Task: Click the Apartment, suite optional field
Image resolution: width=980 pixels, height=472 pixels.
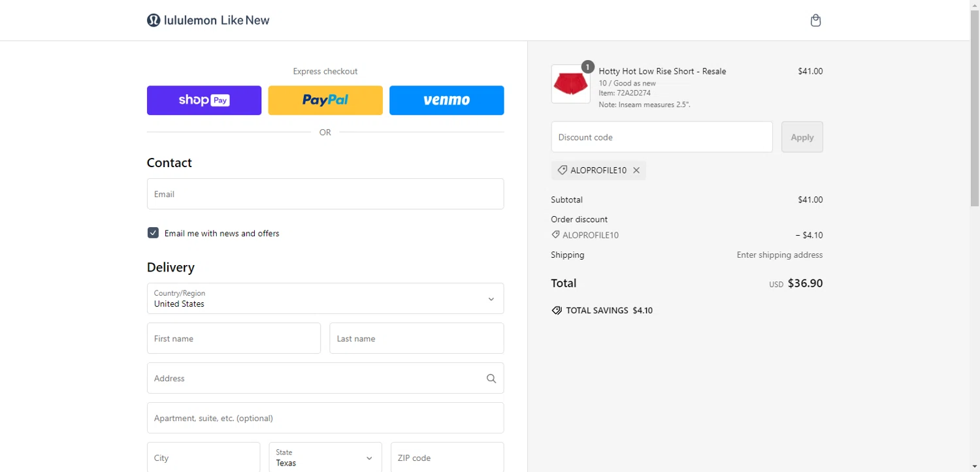Action: click(x=325, y=418)
